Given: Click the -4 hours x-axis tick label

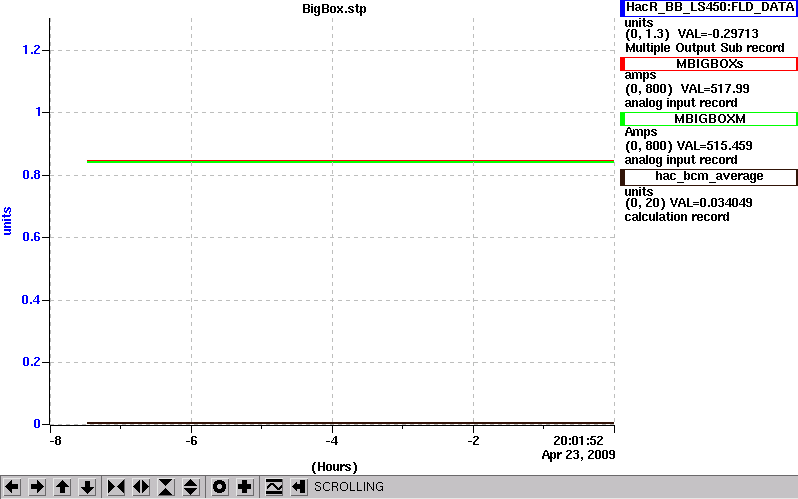Looking at the screenshot, I should point(332,440).
